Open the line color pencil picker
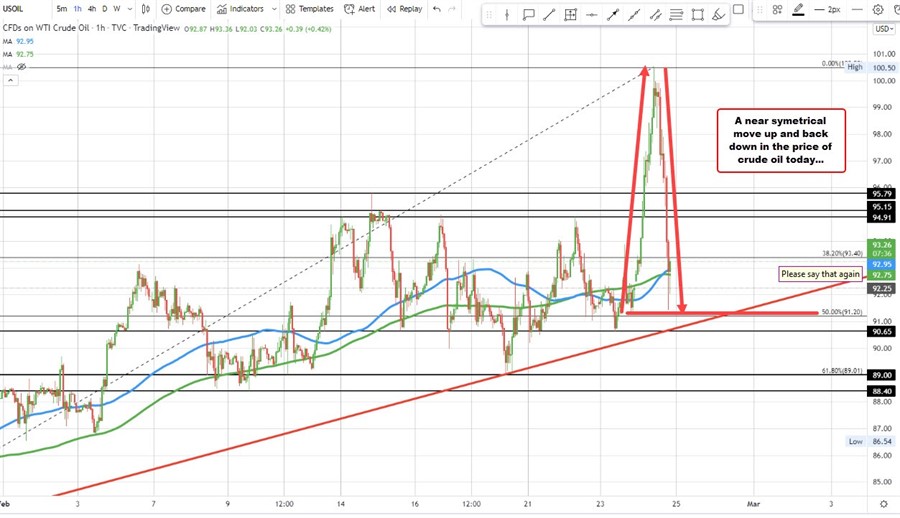Screen dimensions: 900x518 click(x=798, y=10)
